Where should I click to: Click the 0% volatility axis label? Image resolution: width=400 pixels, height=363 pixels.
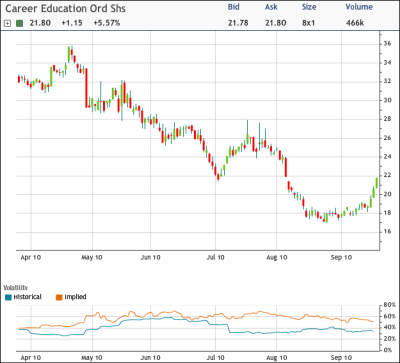pos(388,350)
